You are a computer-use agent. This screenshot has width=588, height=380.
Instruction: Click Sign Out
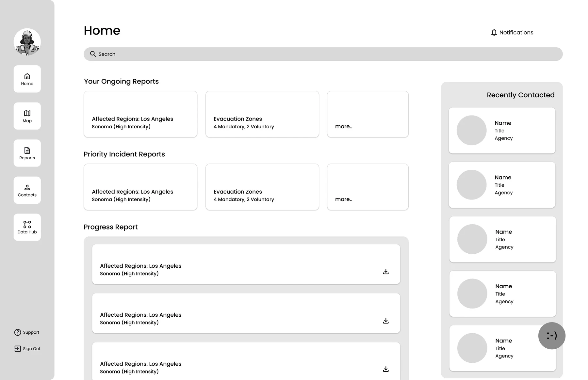(x=27, y=349)
